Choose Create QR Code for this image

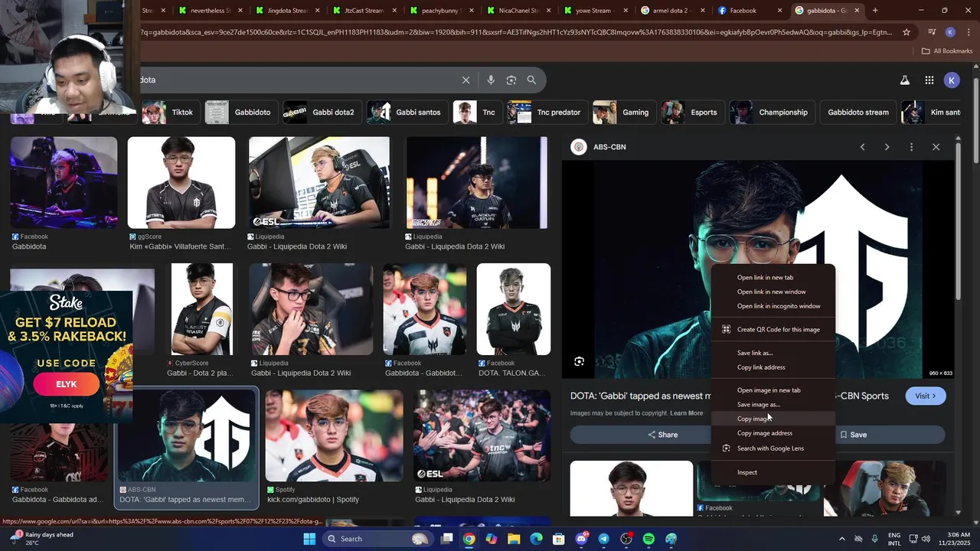[x=773, y=330]
